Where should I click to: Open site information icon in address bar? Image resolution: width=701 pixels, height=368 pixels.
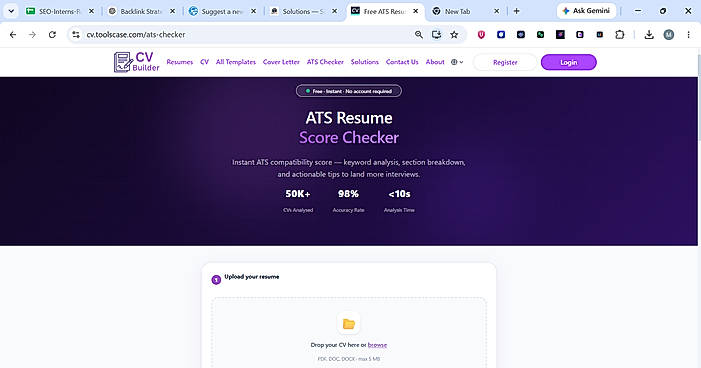coord(76,34)
